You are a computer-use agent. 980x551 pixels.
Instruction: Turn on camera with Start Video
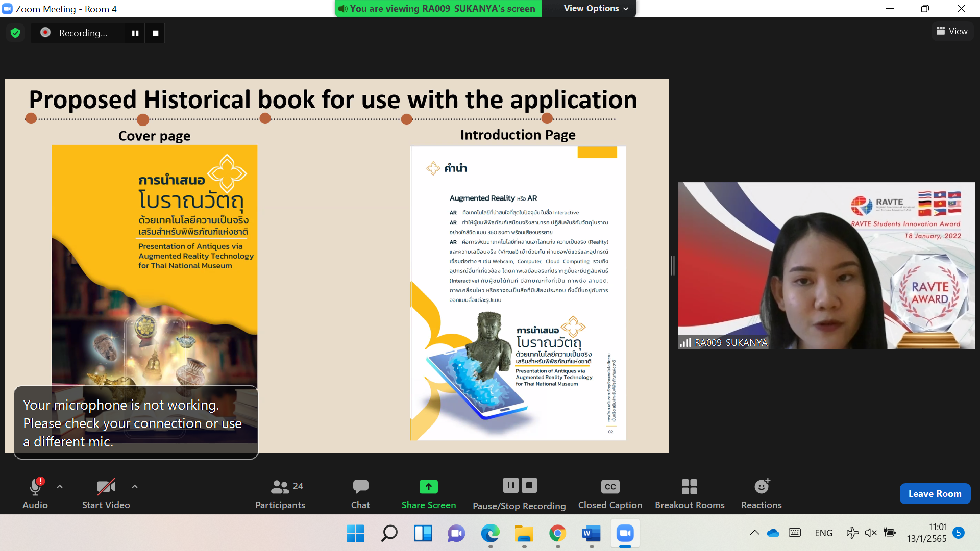coord(106,494)
